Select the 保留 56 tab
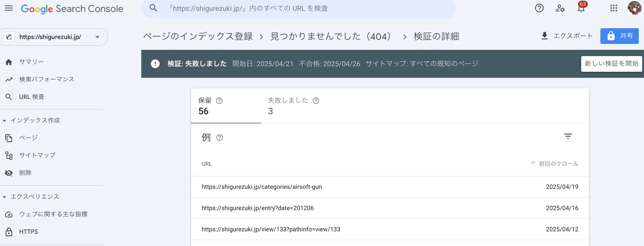Screen dimensions: 644x246 coord(226,106)
